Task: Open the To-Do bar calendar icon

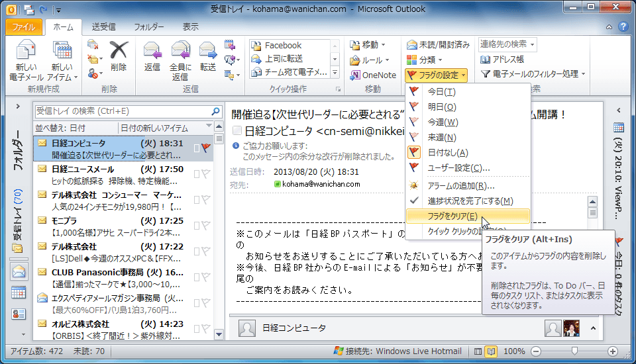Action: pyautogui.click(x=619, y=128)
